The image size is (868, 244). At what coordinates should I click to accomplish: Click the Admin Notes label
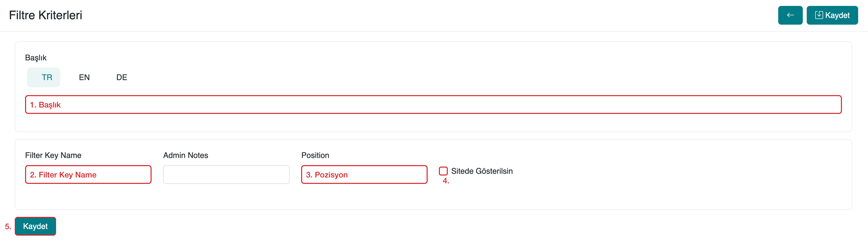click(185, 155)
